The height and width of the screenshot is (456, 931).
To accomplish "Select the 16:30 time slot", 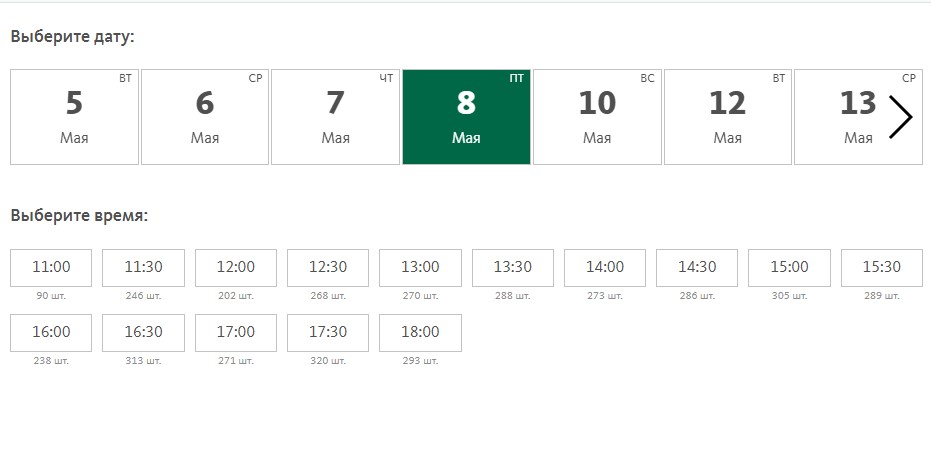I will pyautogui.click(x=143, y=332).
